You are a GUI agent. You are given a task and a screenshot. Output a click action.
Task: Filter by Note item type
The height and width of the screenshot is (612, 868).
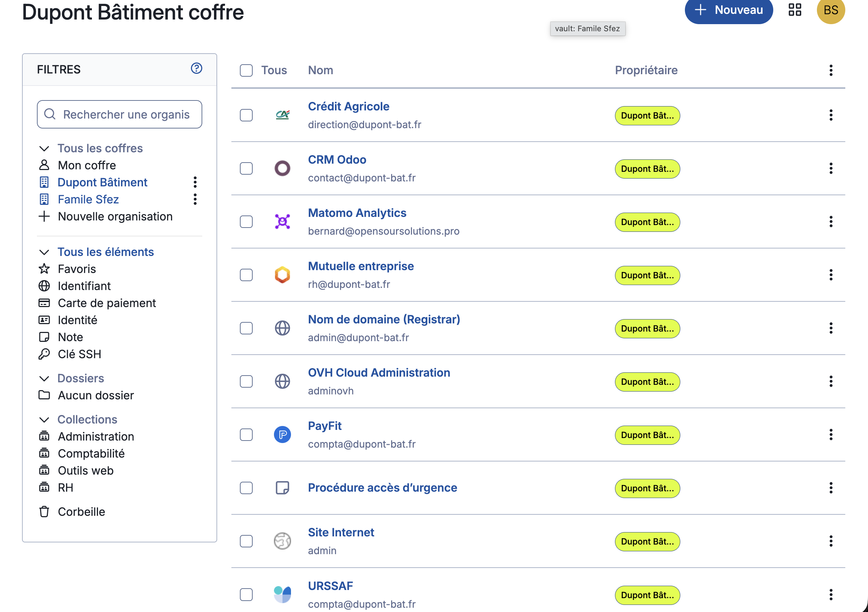pyautogui.click(x=70, y=337)
